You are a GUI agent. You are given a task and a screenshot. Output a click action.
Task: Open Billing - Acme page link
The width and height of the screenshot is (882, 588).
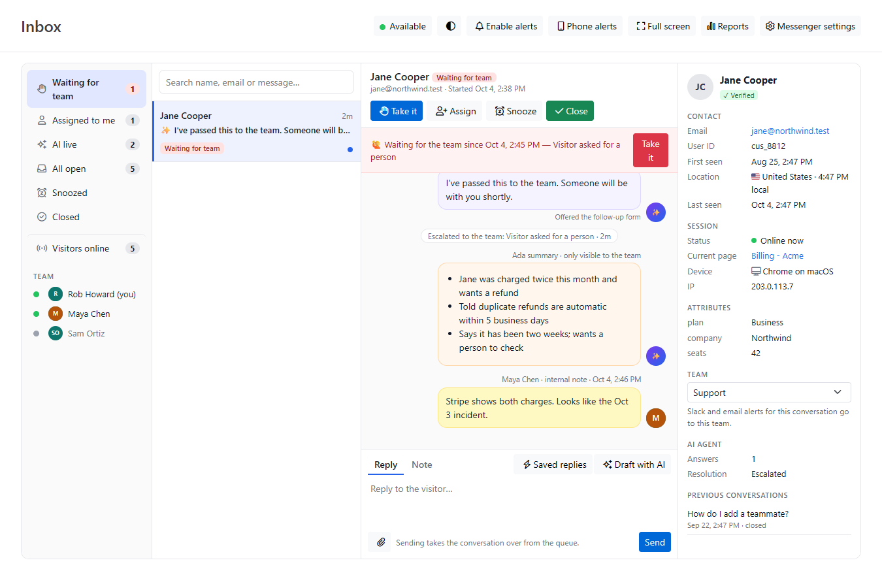click(x=777, y=256)
